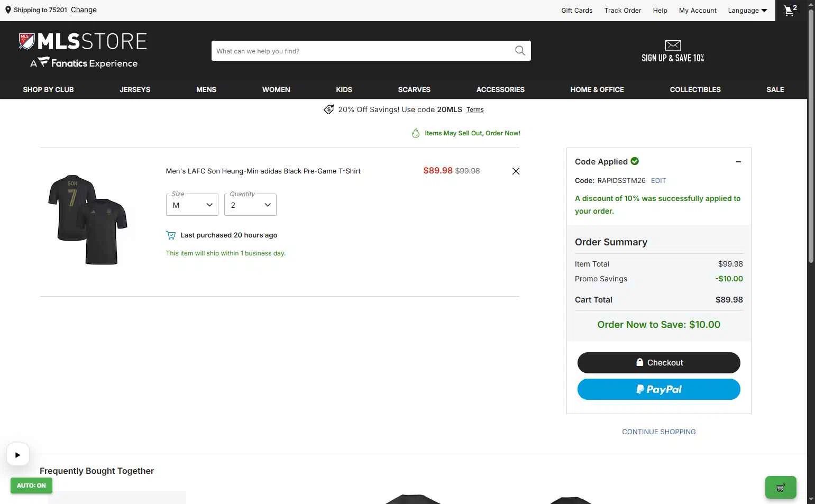
Task: Click the page vertical scrollbar
Action: pos(811,136)
